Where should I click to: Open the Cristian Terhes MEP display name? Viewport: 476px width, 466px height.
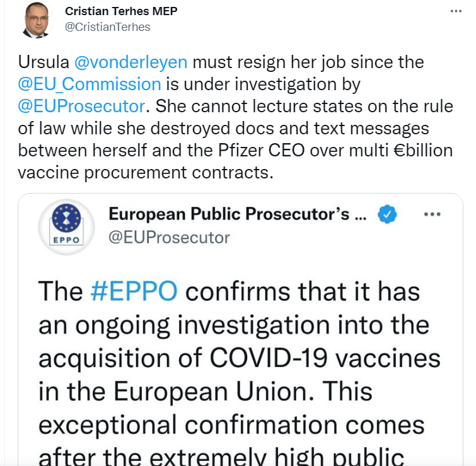120,12
